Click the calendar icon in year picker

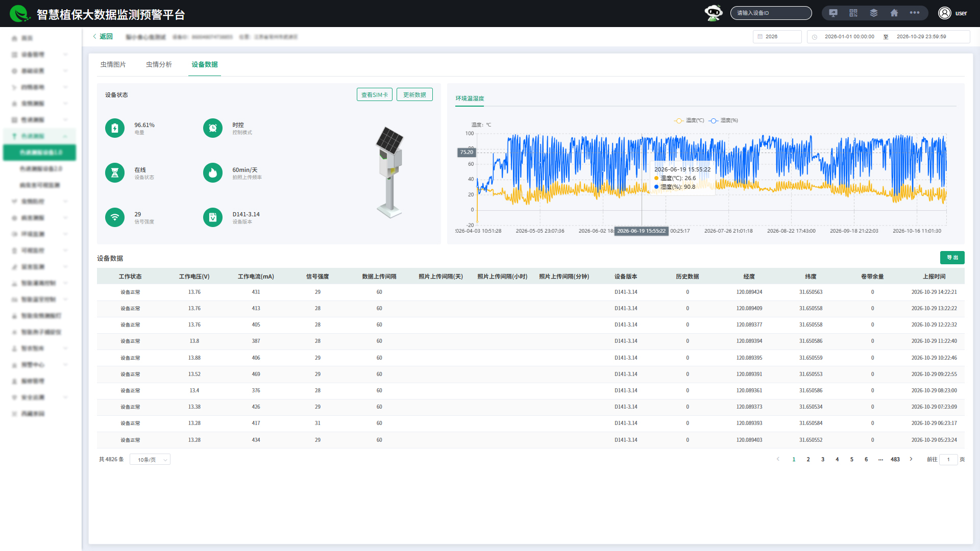(x=760, y=37)
